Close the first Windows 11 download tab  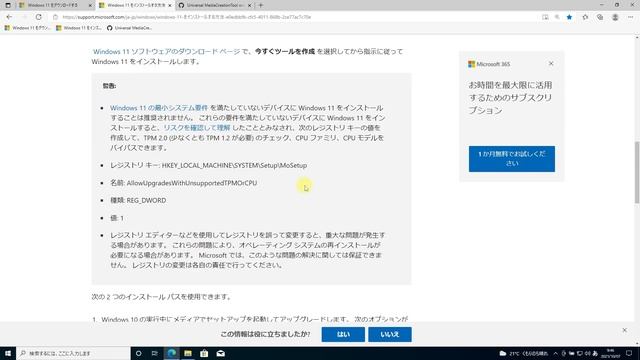coord(90,5)
